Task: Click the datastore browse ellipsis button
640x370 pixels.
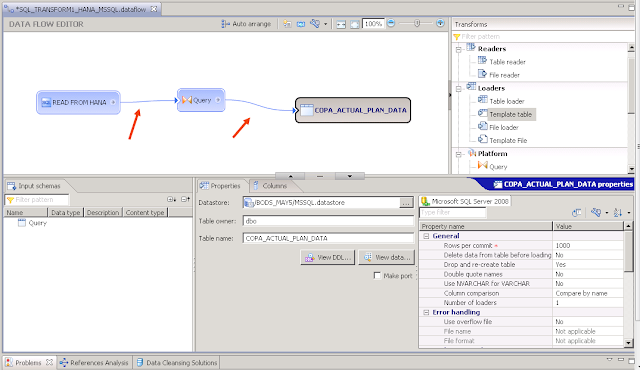Action: [x=406, y=203]
